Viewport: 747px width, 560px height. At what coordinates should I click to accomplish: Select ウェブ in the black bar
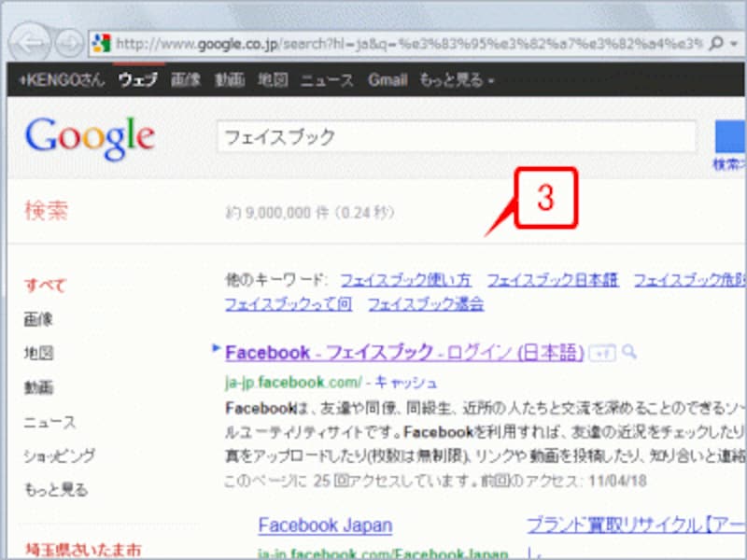point(137,79)
